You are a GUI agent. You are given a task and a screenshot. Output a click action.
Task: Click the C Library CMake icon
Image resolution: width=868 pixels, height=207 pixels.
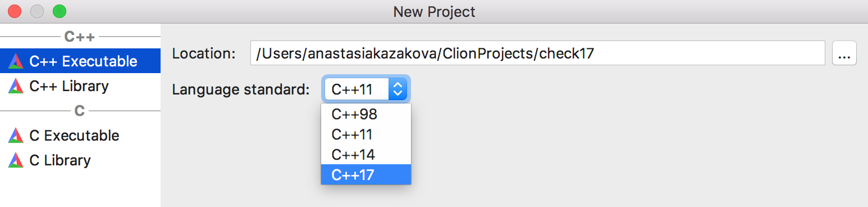click(16, 160)
